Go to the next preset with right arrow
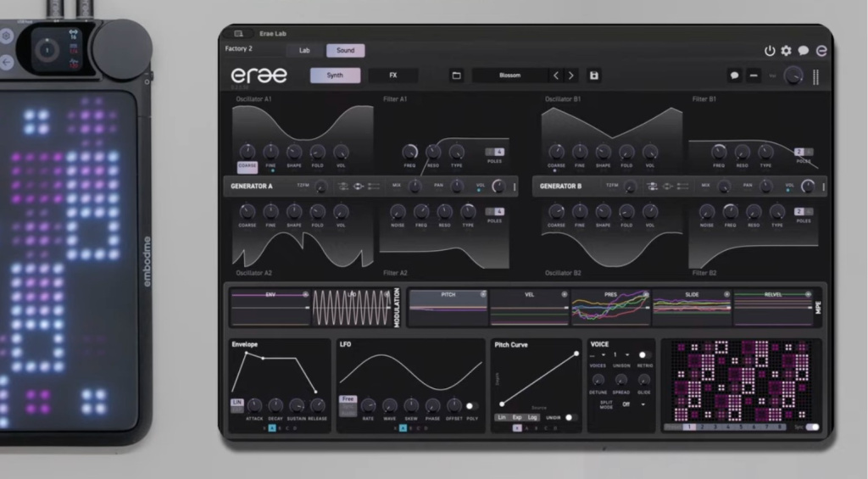 (x=570, y=75)
